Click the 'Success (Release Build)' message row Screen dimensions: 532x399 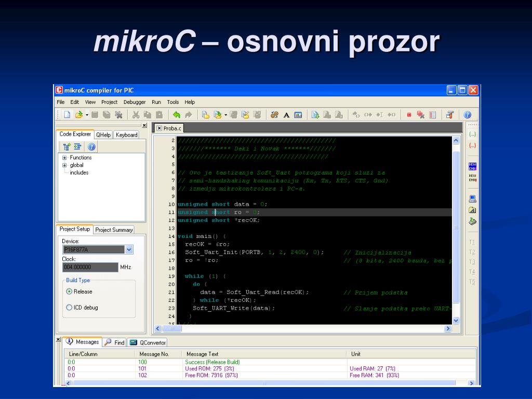click(x=270, y=362)
